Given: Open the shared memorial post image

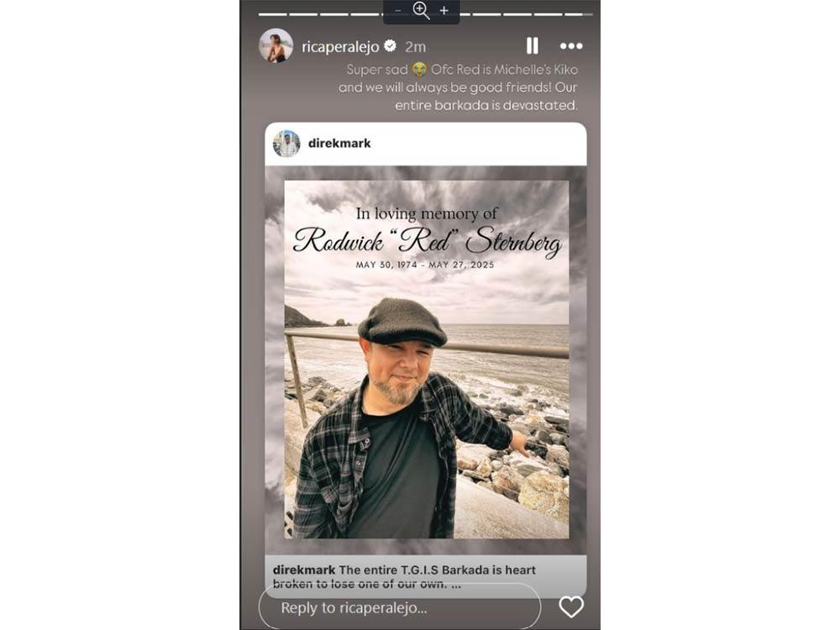Looking at the screenshot, I should (426, 360).
